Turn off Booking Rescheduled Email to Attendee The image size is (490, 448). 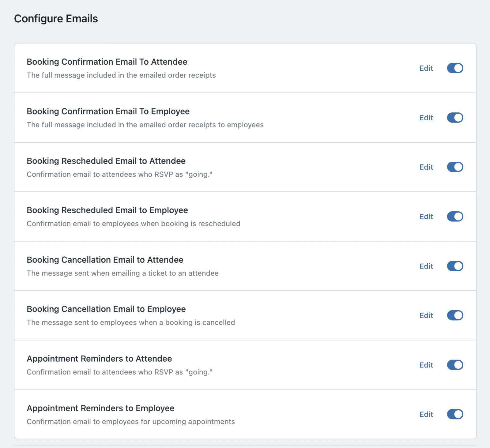point(455,167)
